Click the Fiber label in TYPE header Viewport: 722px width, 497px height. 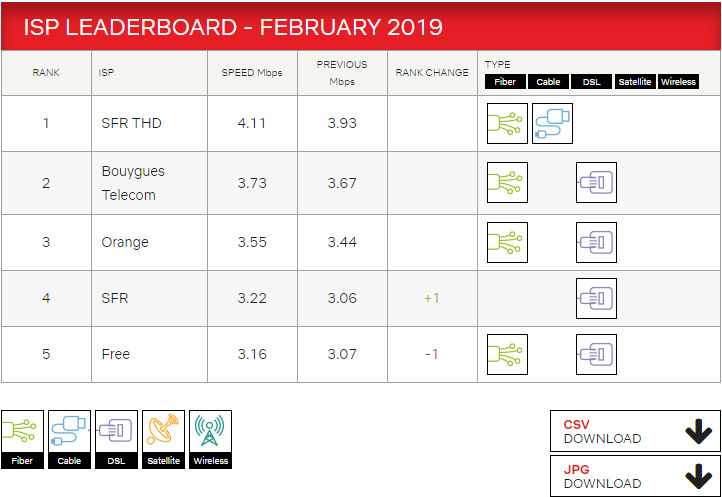click(x=505, y=82)
